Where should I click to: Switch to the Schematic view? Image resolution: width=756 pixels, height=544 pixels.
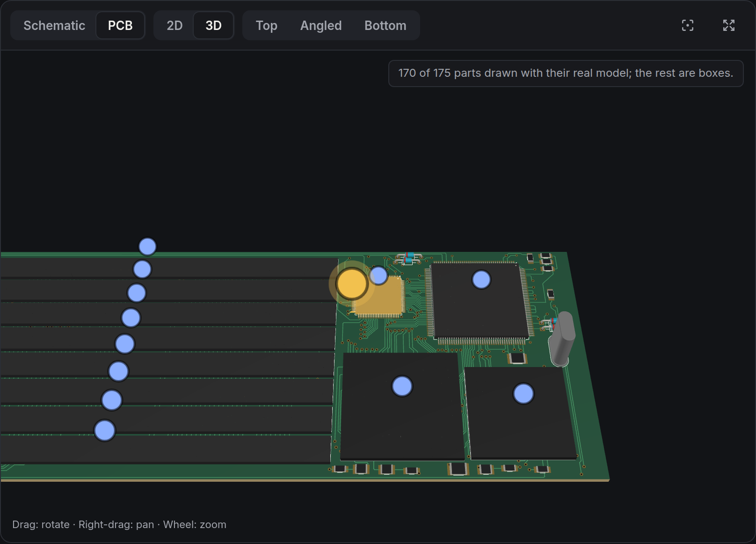point(54,25)
